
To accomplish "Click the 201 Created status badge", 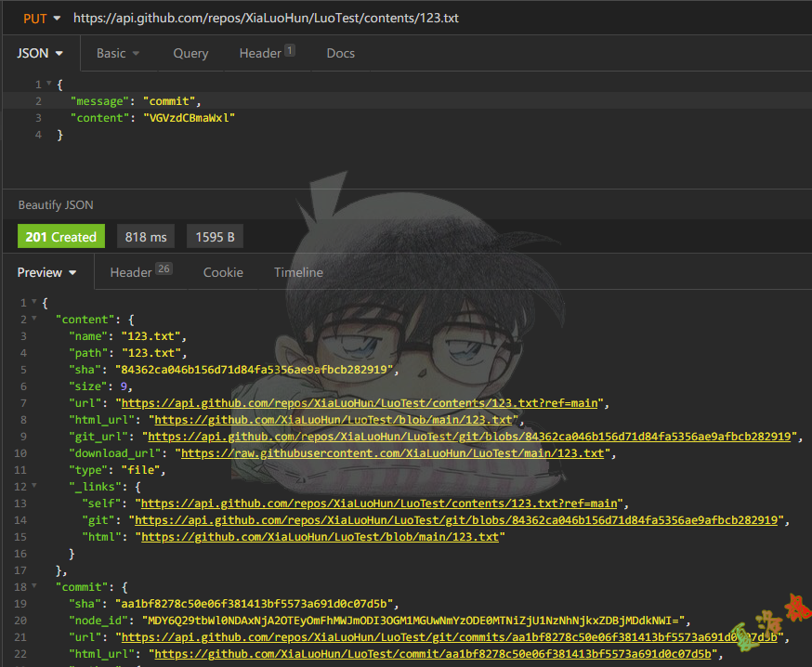I will pos(61,237).
